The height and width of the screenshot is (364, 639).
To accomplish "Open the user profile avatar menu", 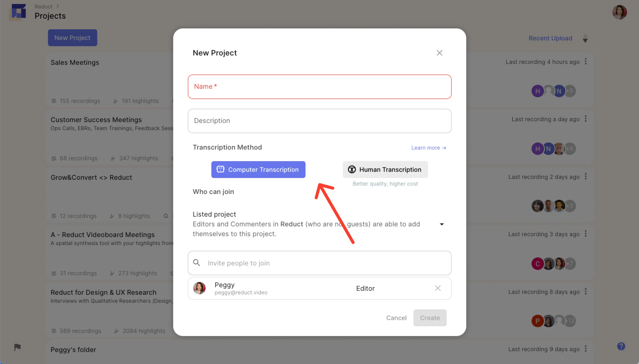I will pyautogui.click(x=619, y=12).
